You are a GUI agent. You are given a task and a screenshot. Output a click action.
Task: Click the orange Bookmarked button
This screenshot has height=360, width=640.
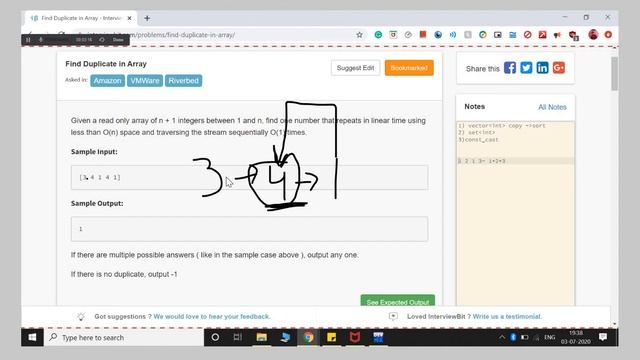click(409, 68)
